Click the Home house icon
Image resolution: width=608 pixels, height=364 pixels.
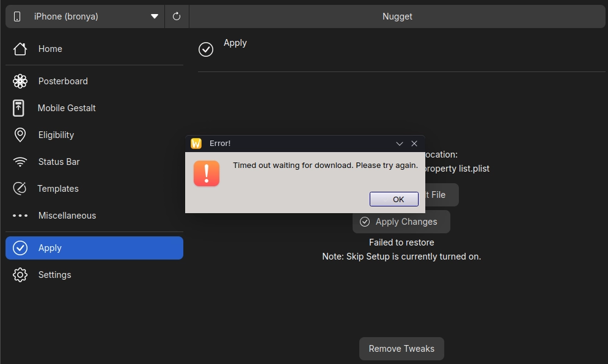(x=20, y=49)
